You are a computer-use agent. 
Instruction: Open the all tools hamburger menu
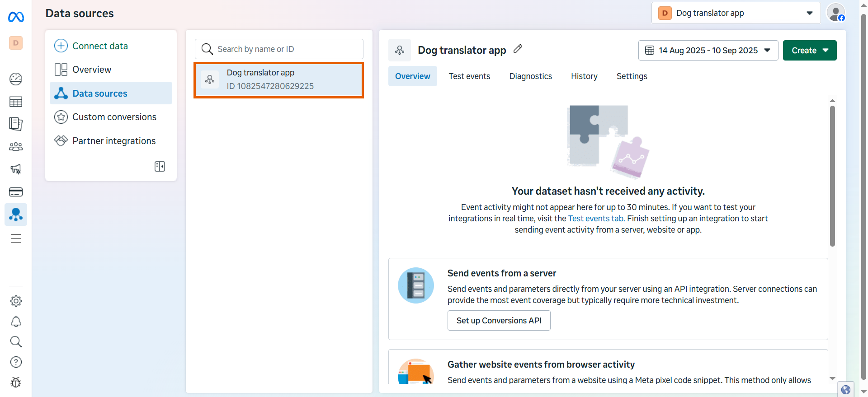(16, 238)
